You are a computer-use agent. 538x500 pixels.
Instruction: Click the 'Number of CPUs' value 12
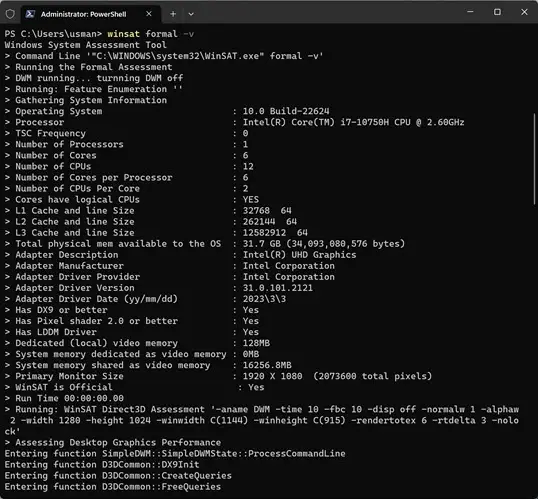tap(248, 166)
